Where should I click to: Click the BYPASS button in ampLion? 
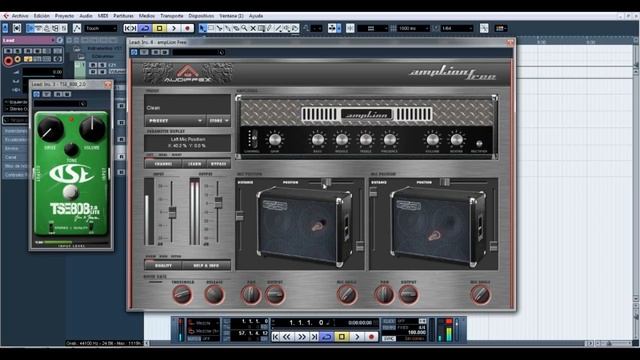tap(219, 164)
